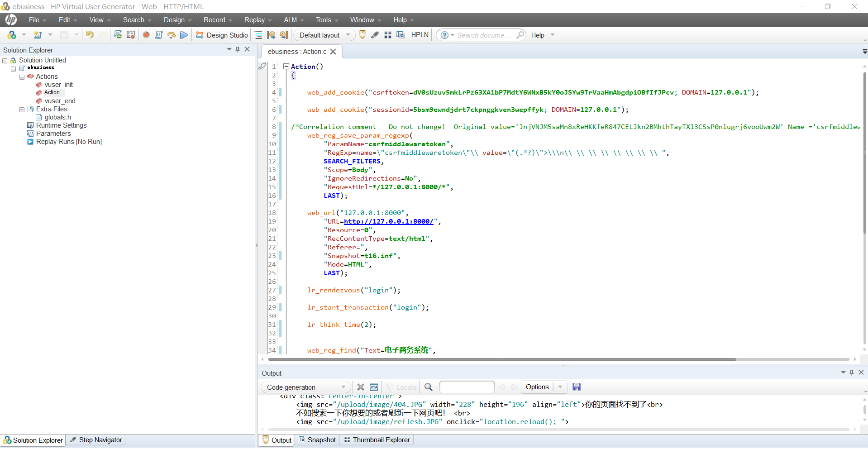Click the New script icon
The image size is (868, 449).
coord(12,35)
